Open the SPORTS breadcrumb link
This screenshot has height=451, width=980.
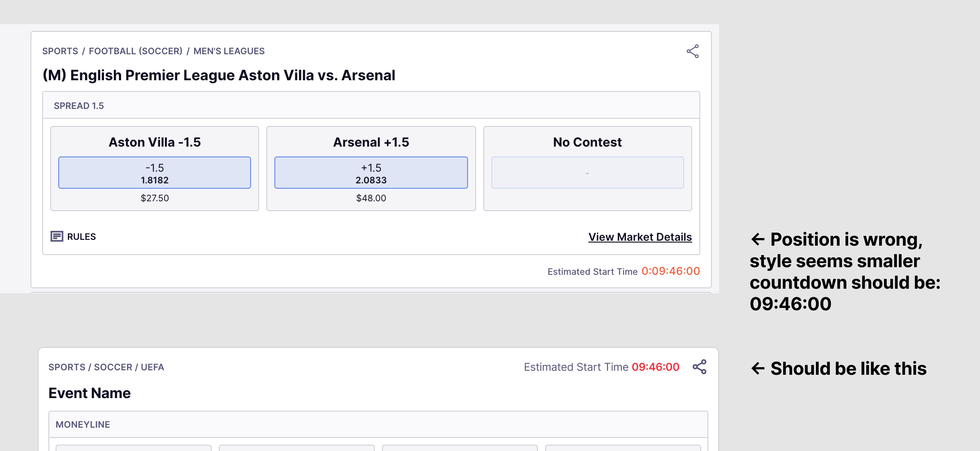[61, 51]
